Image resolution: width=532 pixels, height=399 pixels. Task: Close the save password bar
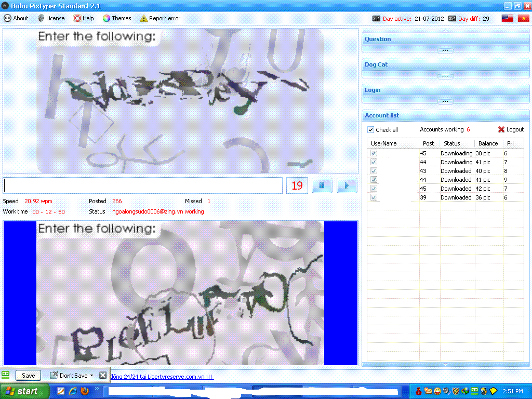pyautogui.click(x=103, y=375)
